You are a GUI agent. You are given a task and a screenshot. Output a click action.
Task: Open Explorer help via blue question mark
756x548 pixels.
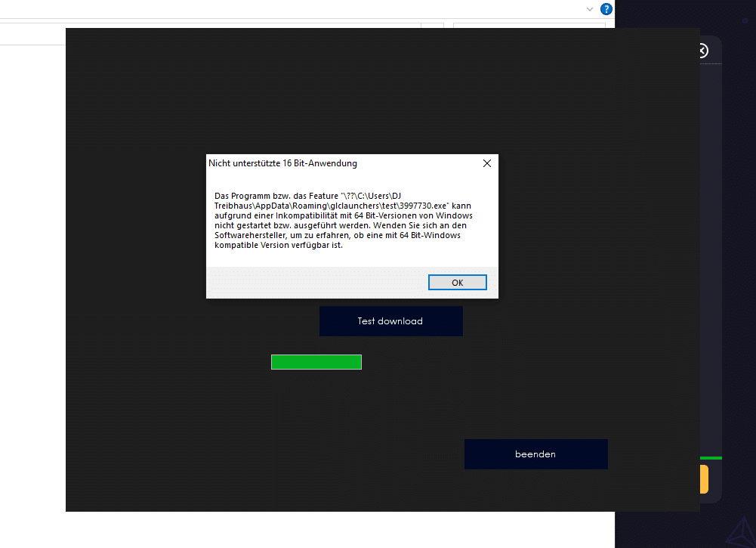point(606,9)
